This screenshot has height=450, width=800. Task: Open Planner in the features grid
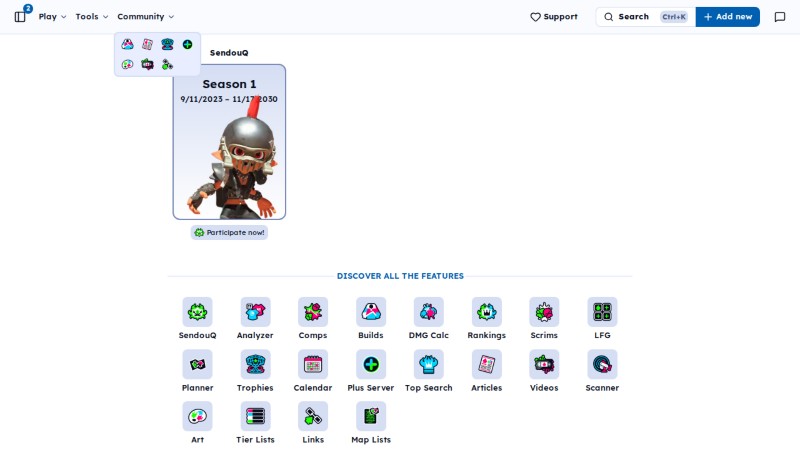(197, 371)
